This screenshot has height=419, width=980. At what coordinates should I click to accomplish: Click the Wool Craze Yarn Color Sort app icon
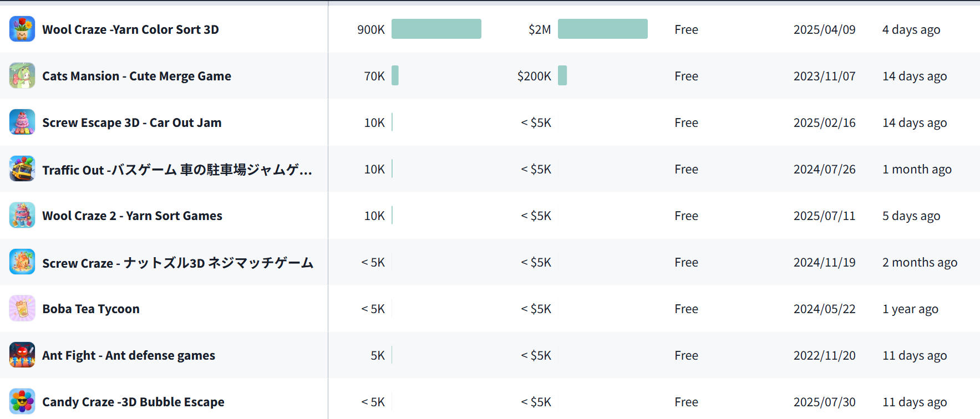pyautogui.click(x=22, y=29)
